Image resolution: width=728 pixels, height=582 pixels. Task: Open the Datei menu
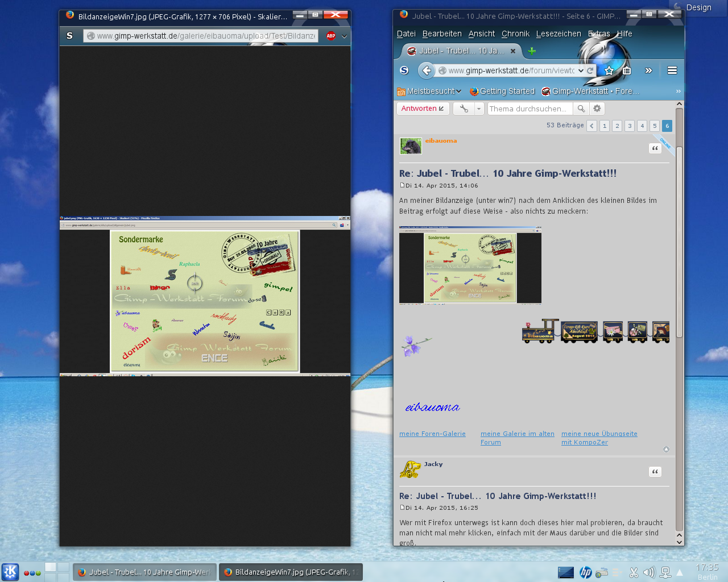point(406,34)
